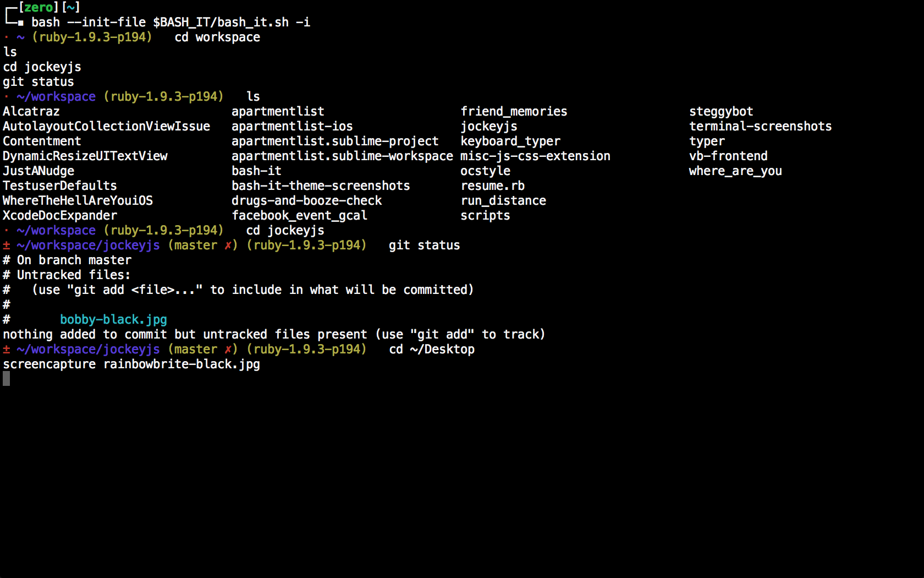The image size is (924, 578).
Task: Select the misc-js-css-extension directory name
Action: [535, 156]
